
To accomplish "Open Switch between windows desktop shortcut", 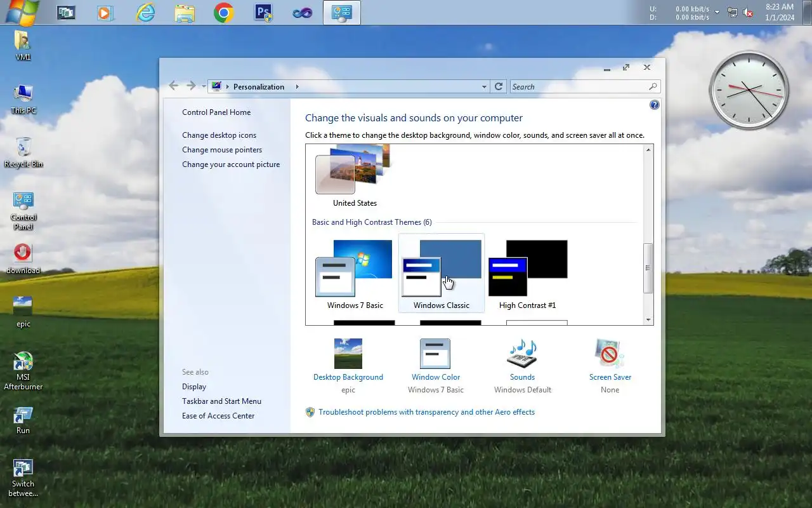I will click(x=23, y=477).
